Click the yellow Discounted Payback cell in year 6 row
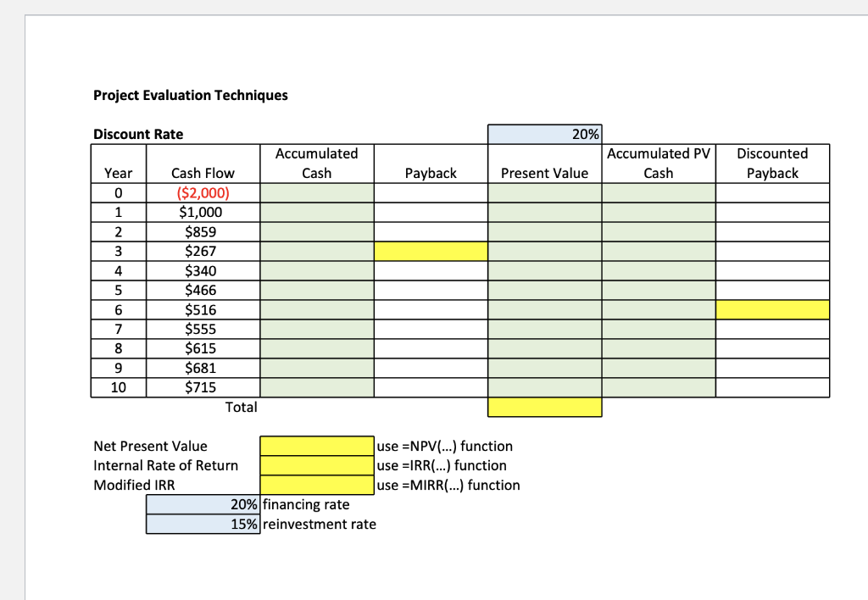The width and height of the screenshot is (868, 600). point(773,310)
